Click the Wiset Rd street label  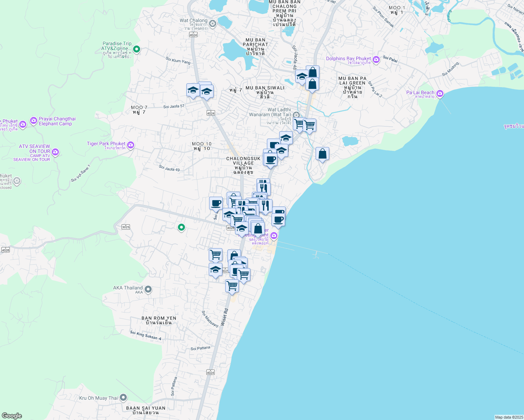tap(225, 317)
